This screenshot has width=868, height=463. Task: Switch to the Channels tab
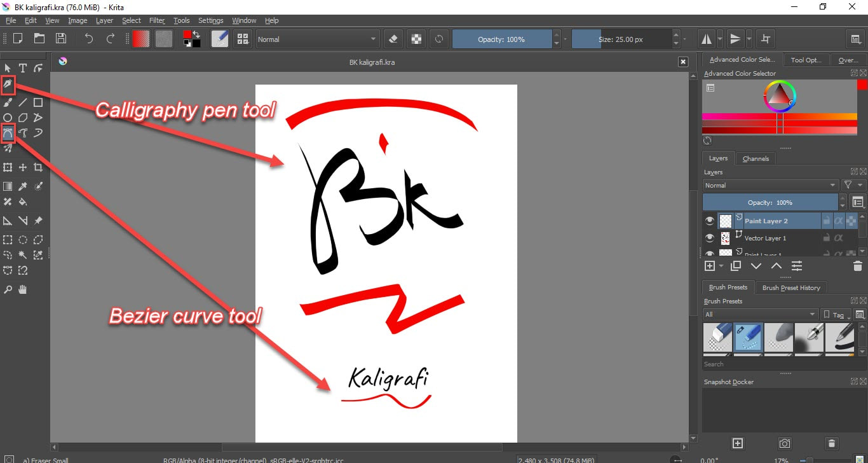[756, 158]
